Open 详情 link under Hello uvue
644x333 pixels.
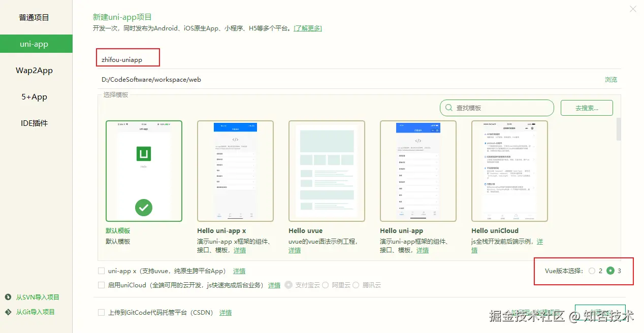[x=295, y=250]
